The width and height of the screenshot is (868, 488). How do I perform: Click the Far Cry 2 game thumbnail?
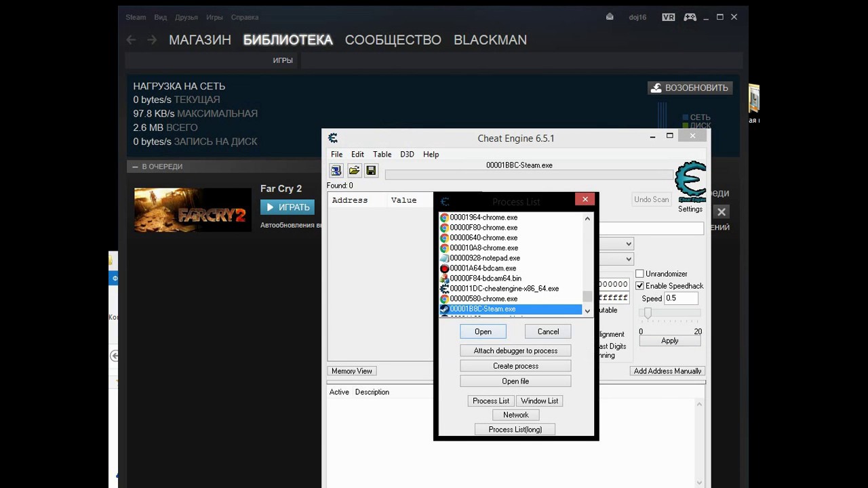[x=193, y=210]
